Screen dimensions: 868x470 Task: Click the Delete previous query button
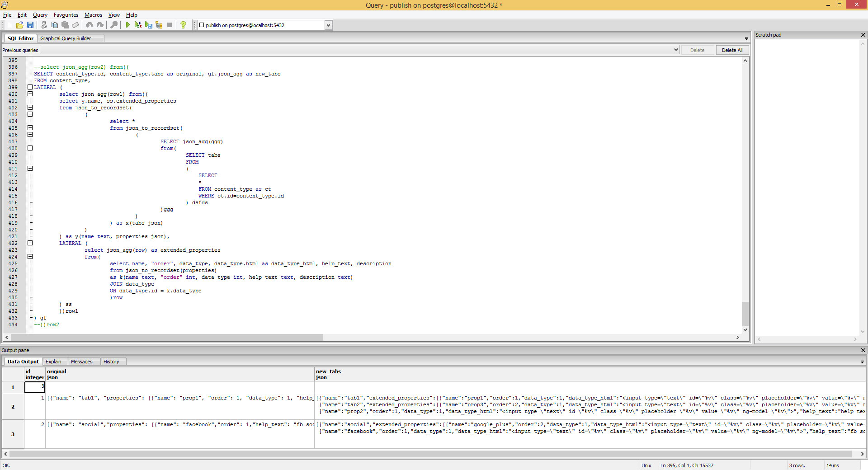pos(697,50)
